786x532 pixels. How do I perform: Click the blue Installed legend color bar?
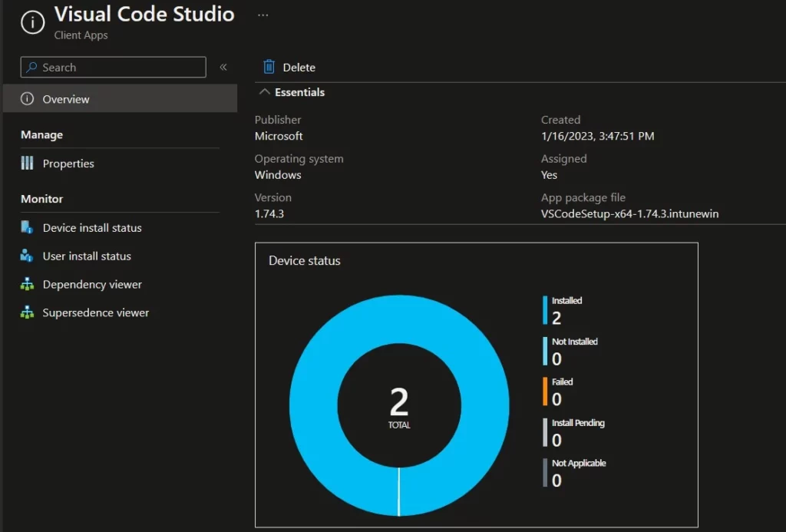coord(545,310)
